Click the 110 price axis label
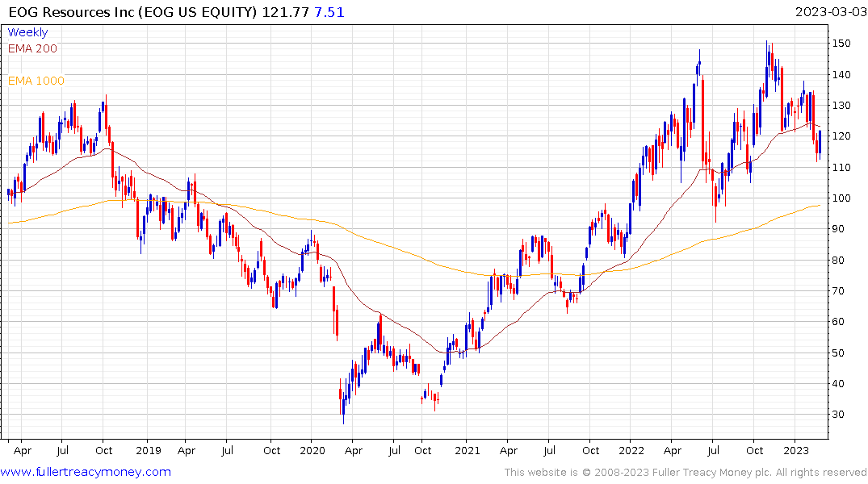Image resolution: width=868 pixels, height=484 pixels. coord(841,167)
